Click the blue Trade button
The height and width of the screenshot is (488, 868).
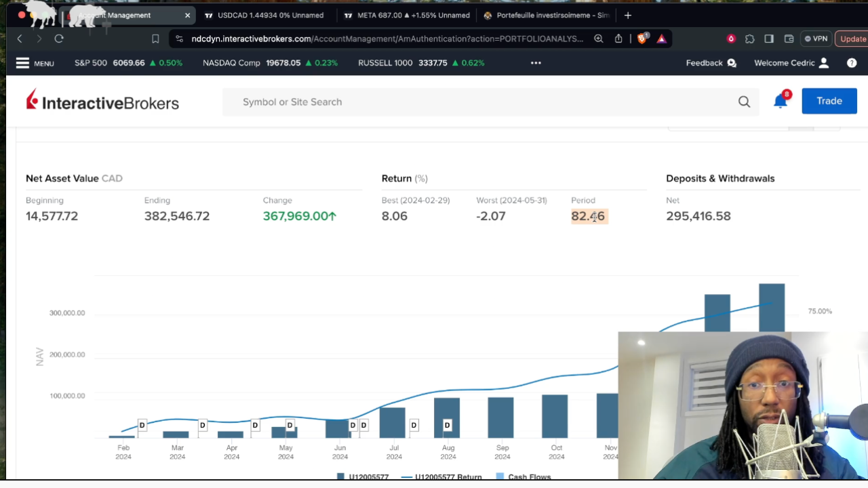[829, 101]
